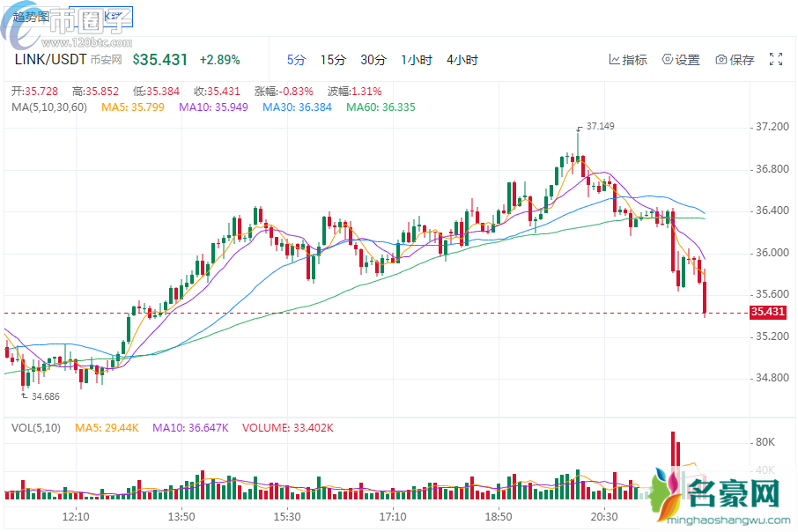Select the 30分 time interval
Image resolution: width=798 pixels, height=532 pixels.
pos(373,60)
